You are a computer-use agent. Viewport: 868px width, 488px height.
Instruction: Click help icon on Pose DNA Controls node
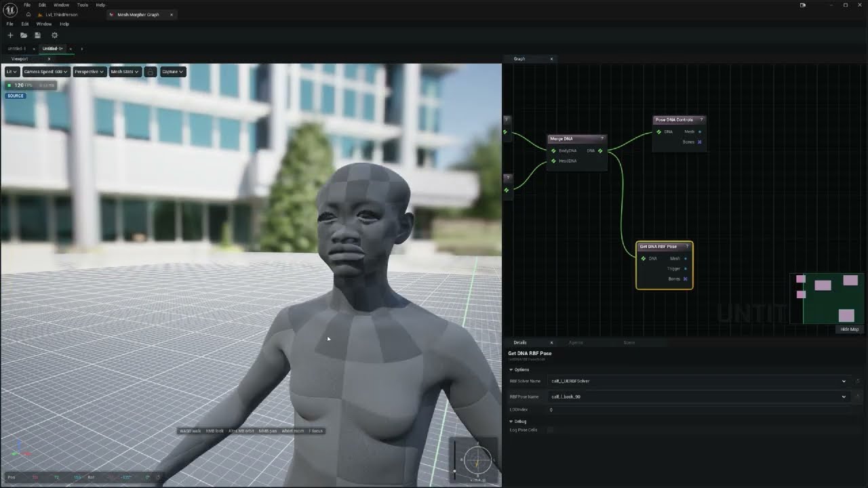(701, 120)
